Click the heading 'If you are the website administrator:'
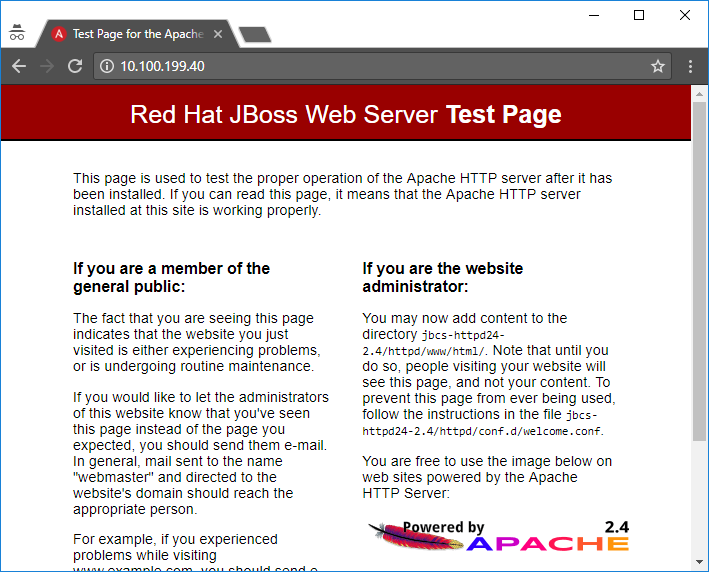The width and height of the screenshot is (709, 572). 442,277
